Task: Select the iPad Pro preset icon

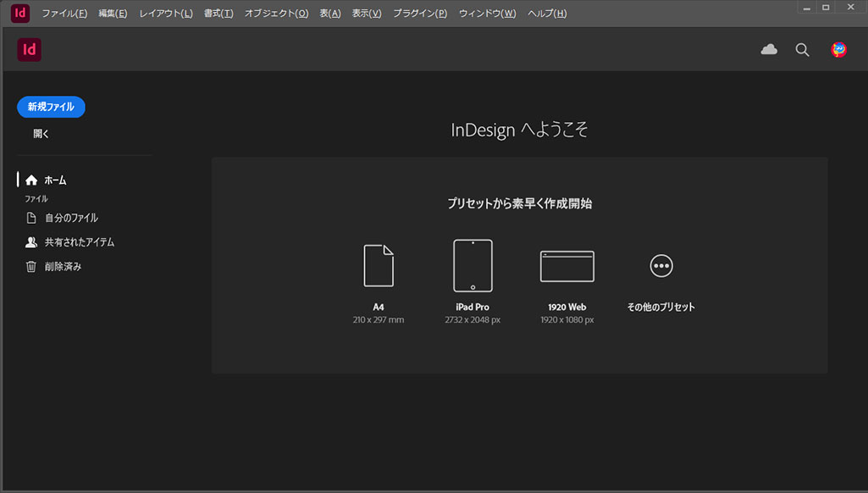Action: (473, 266)
